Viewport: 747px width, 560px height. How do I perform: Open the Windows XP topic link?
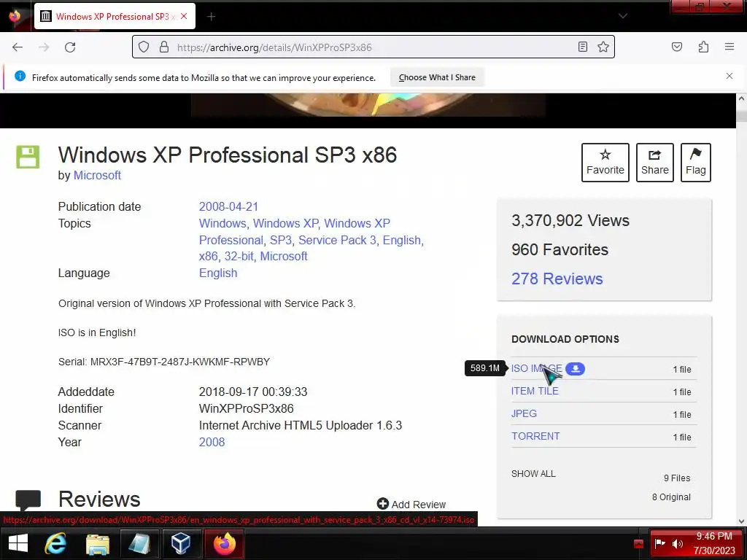[285, 223]
